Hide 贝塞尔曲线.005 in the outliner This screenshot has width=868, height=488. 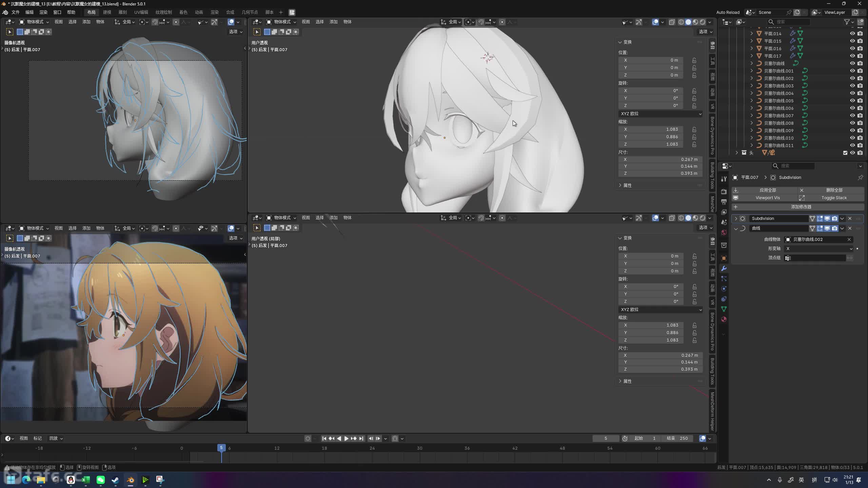pyautogui.click(x=852, y=101)
